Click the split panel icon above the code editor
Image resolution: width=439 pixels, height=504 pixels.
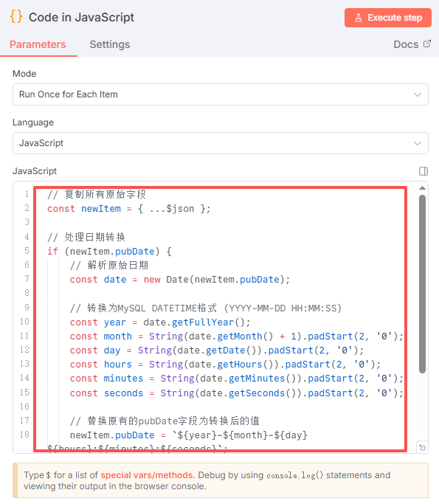point(424,171)
